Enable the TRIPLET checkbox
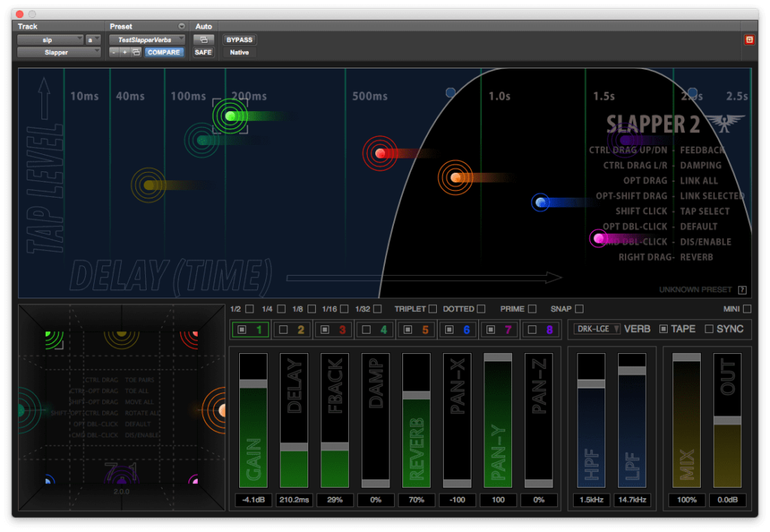770x532 pixels. 432,309
